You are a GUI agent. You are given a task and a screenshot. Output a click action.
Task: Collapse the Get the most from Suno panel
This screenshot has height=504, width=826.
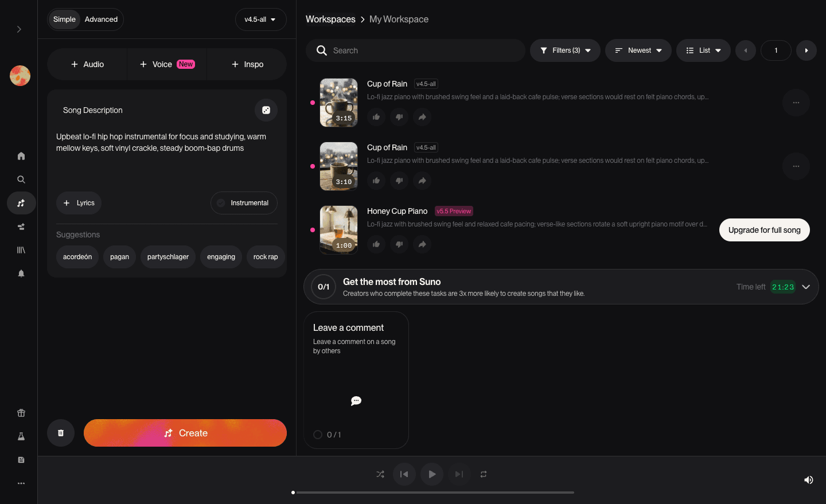806,287
